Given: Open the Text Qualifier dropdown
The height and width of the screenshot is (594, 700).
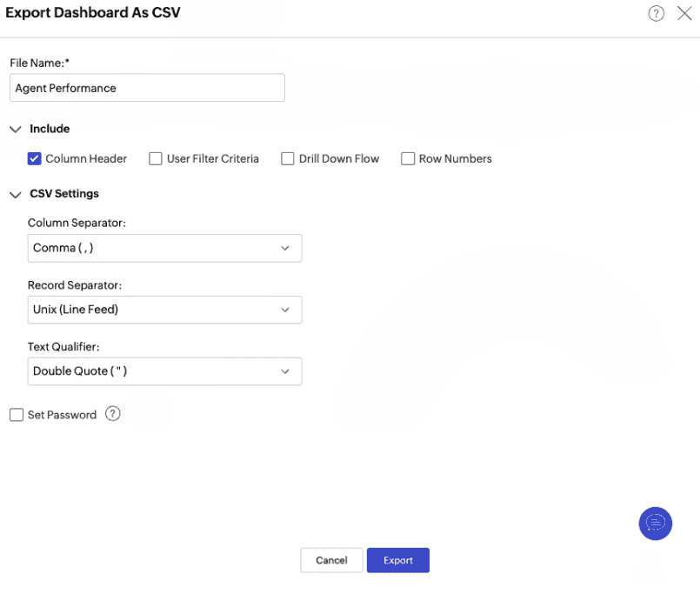Looking at the screenshot, I should (164, 371).
